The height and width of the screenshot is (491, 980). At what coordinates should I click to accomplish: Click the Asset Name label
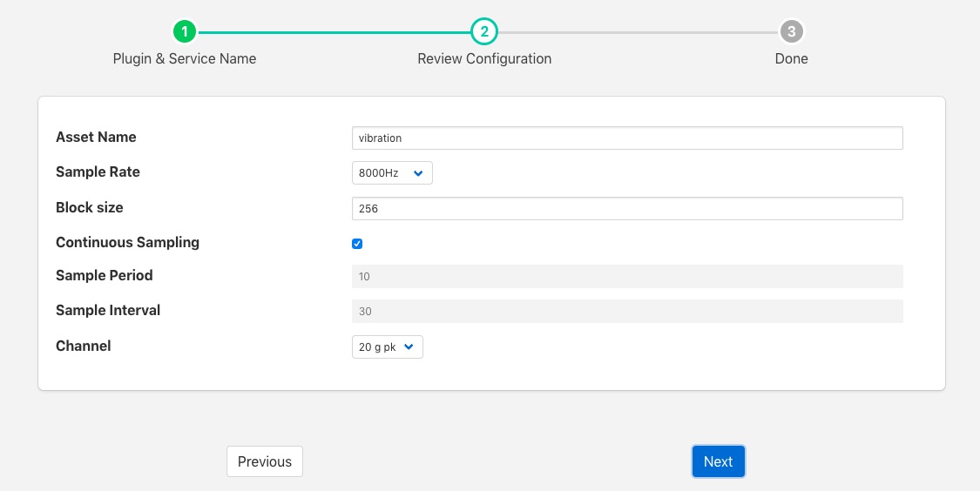point(96,138)
